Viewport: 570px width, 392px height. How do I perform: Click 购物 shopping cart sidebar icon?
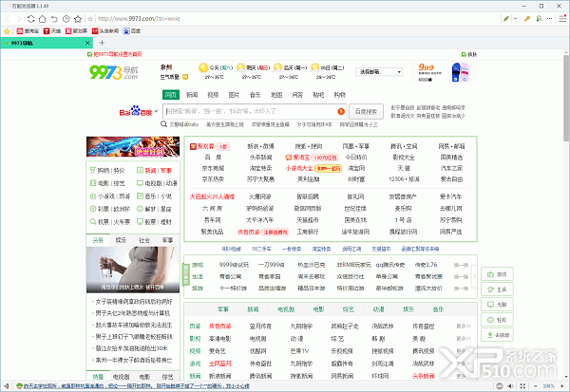93,170
